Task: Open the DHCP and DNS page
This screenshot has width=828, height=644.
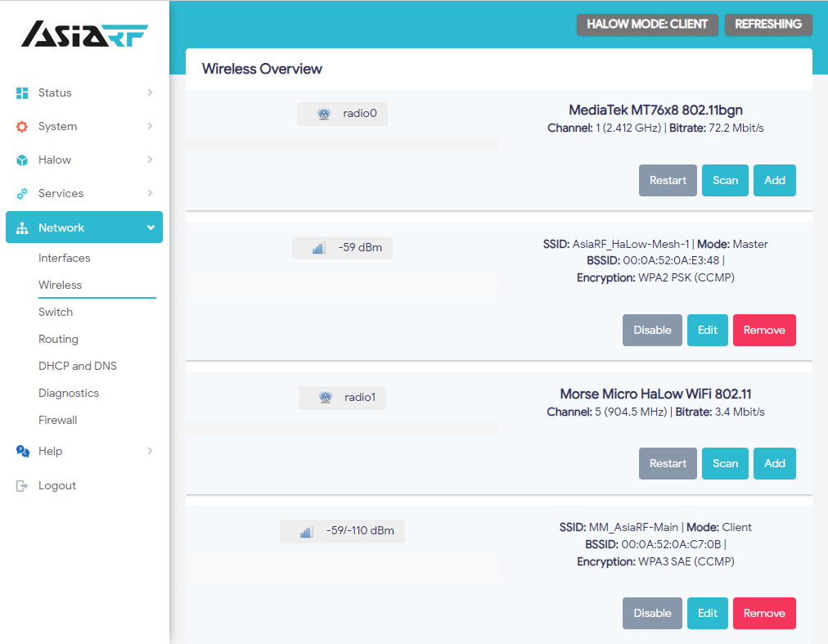Action: click(x=77, y=366)
